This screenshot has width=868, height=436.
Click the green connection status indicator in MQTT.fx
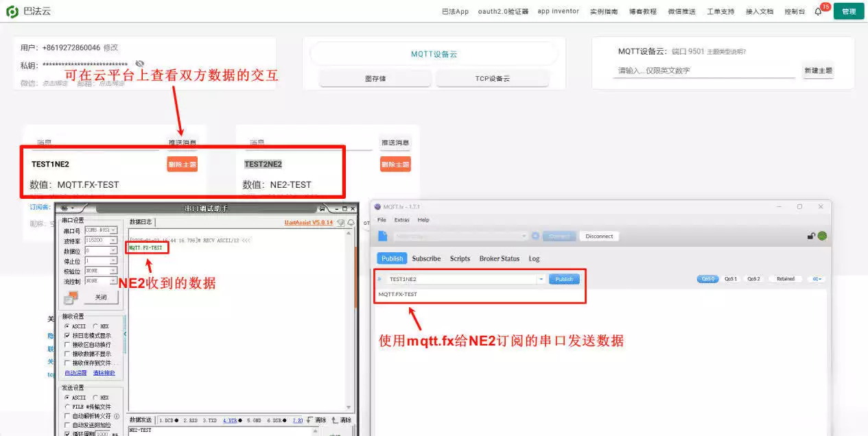coord(822,236)
